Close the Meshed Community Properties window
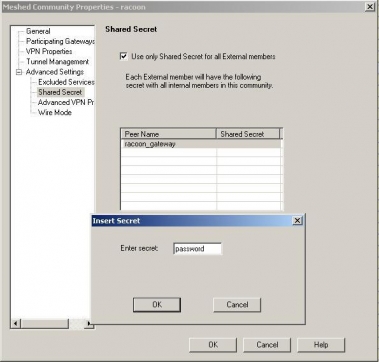The image size is (379, 362). (369, 7)
